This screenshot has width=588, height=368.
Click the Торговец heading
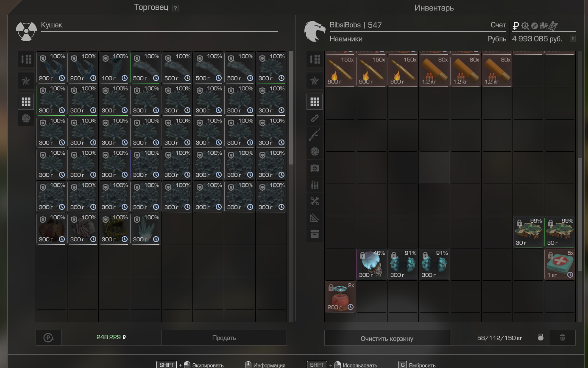coord(151,7)
